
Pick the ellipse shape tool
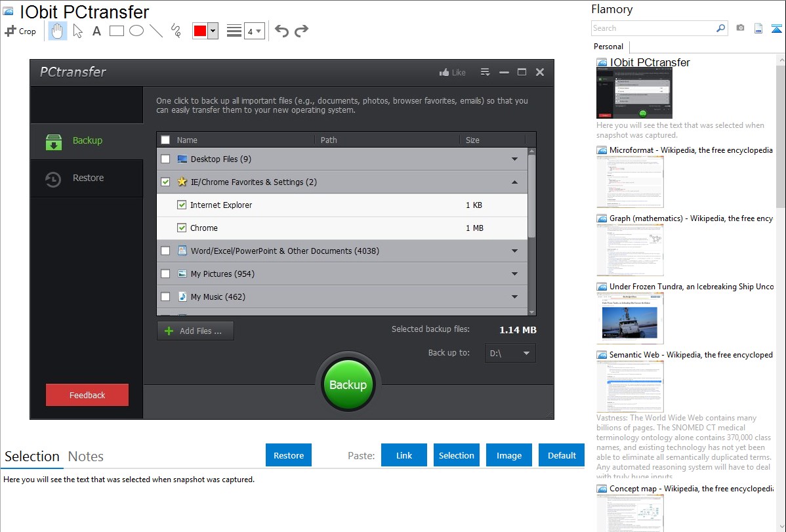[136, 31]
